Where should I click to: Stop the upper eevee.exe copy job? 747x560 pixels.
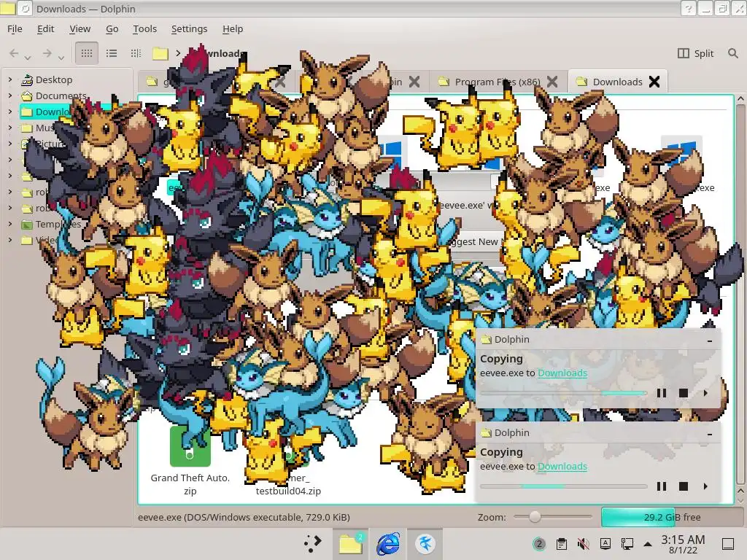pos(683,393)
